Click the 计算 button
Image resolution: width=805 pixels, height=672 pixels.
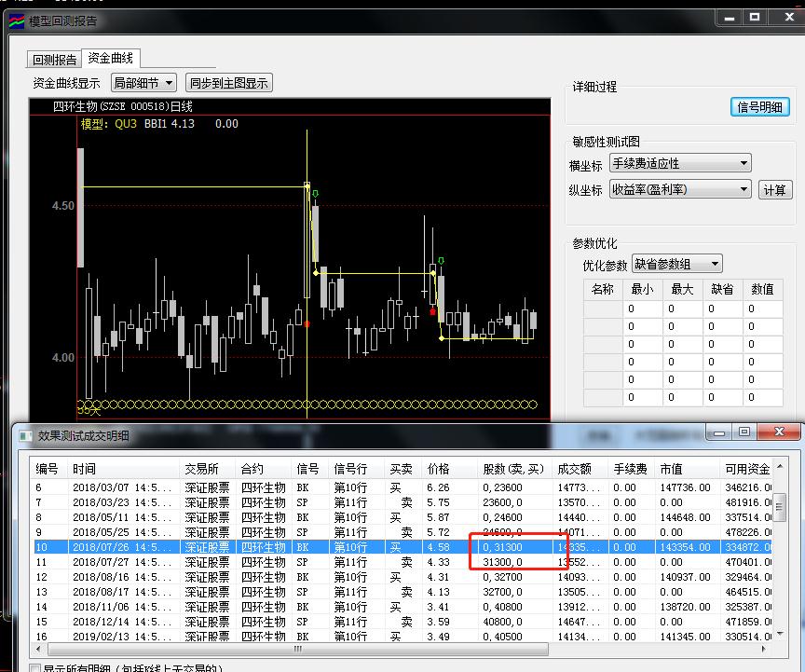(x=774, y=190)
